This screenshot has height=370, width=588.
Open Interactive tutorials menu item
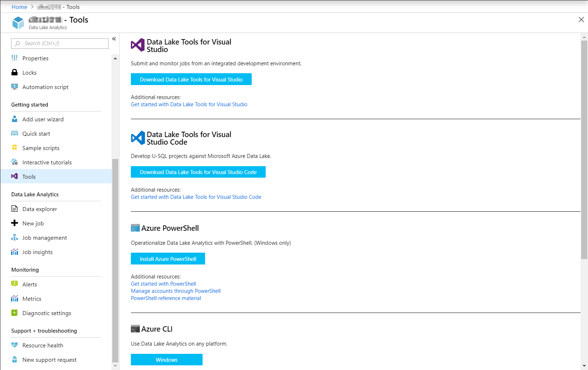pos(56,162)
